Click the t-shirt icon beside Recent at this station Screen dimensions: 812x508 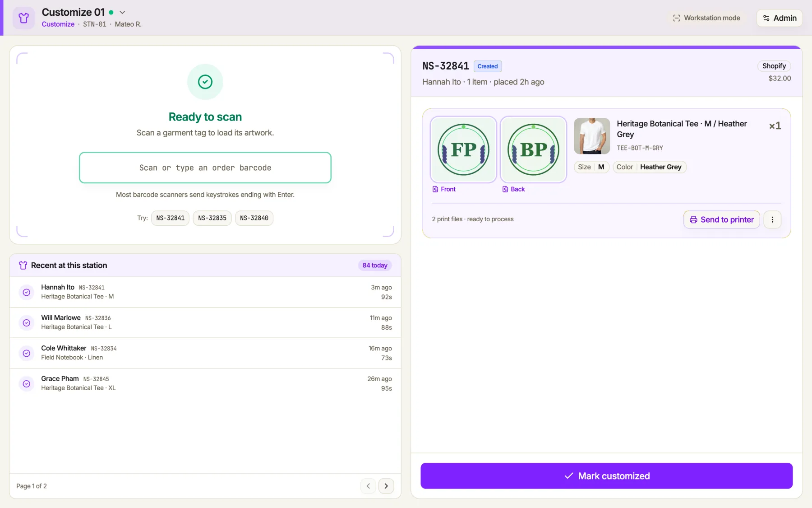pos(23,266)
